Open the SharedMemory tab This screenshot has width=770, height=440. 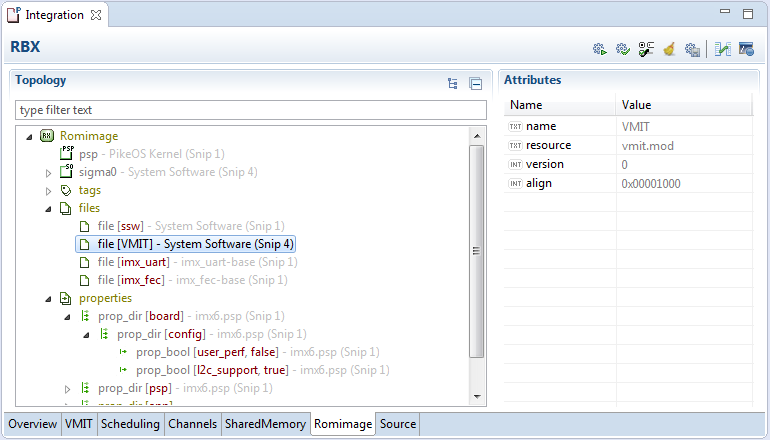(265, 424)
